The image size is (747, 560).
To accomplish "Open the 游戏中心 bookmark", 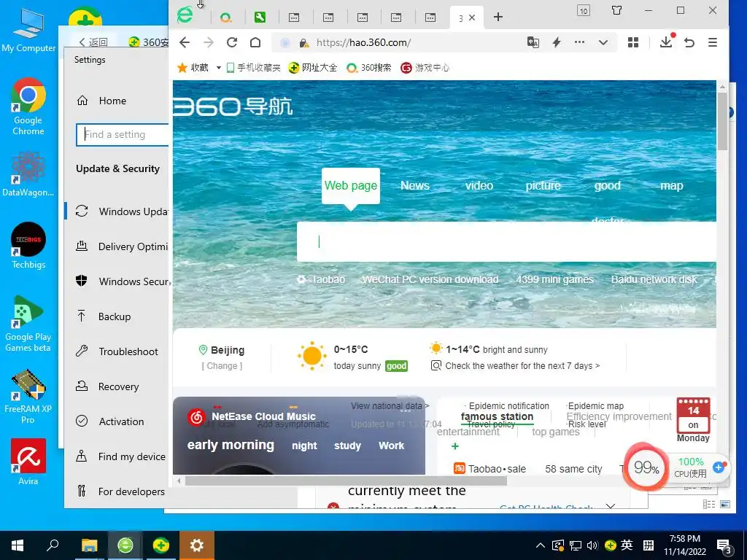I will click(x=425, y=68).
